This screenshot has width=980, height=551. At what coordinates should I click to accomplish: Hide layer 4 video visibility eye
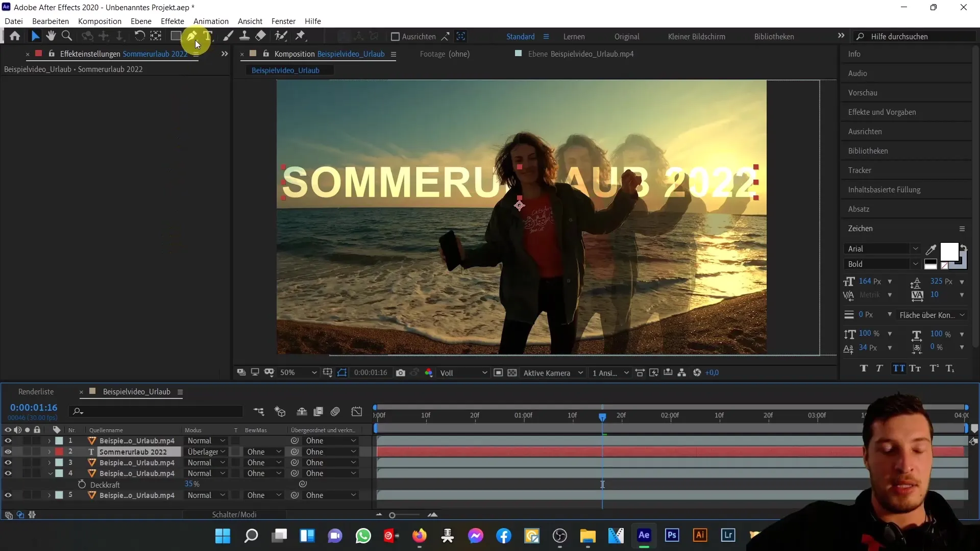pos(8,473)
